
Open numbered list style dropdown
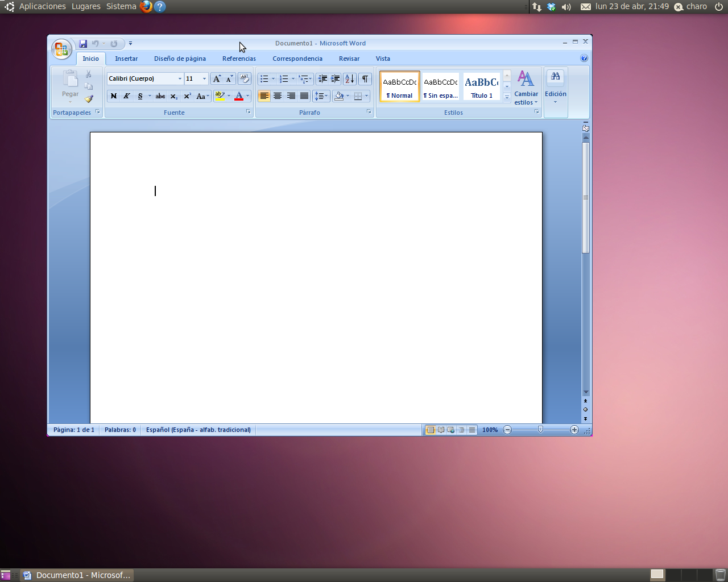click(293, 79)
